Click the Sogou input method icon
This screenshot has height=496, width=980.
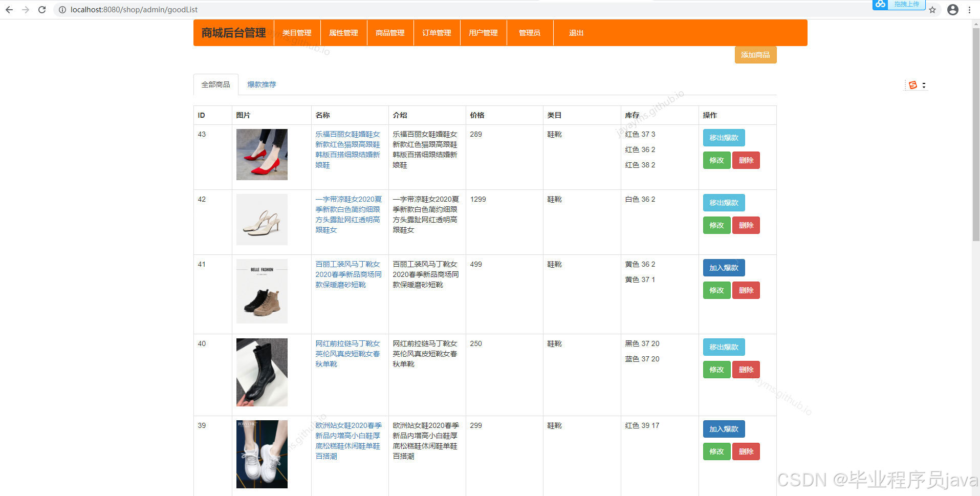tap(912, 85)
